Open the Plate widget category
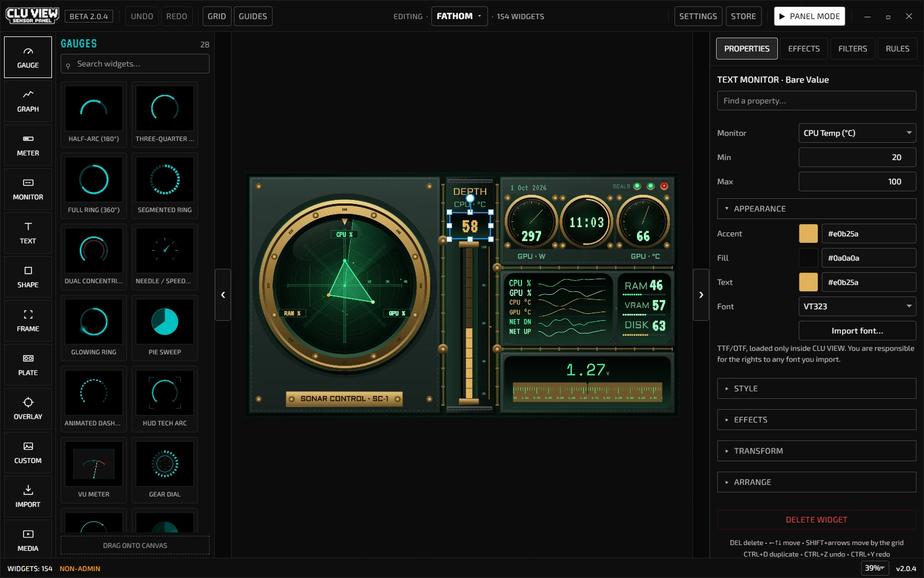Screen dimensions: 924x578 tap(28, 365)
